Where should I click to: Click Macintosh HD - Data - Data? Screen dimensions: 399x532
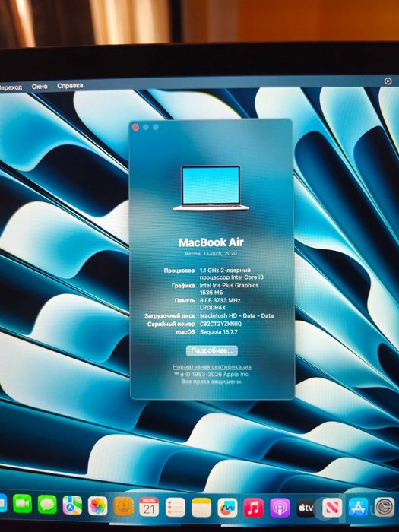point(236,315)
